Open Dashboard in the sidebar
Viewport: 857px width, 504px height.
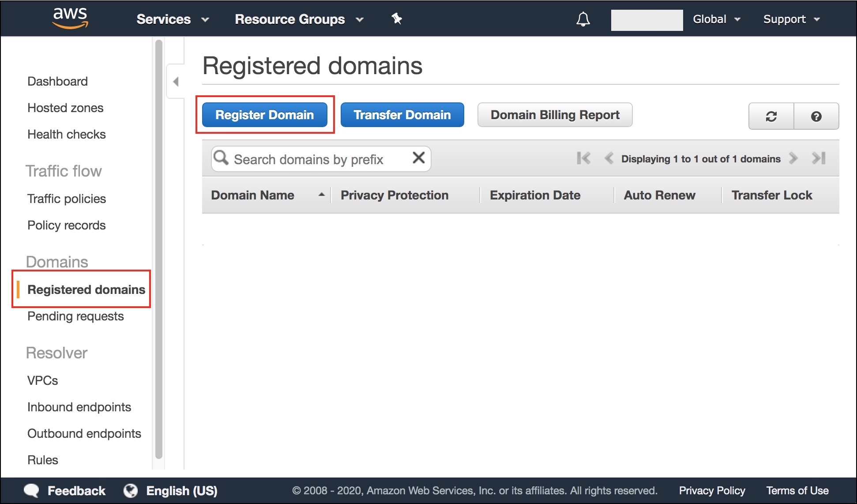57,81
